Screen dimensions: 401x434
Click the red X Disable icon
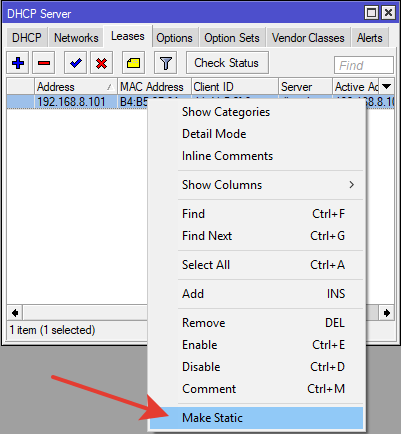click(101, 63)
